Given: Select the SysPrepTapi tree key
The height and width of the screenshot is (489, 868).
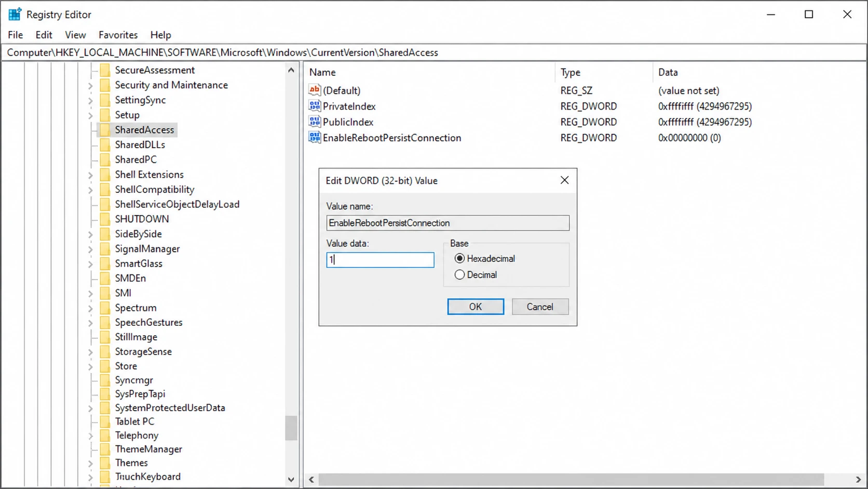Looking at the screenshot, I should (140, 394).
